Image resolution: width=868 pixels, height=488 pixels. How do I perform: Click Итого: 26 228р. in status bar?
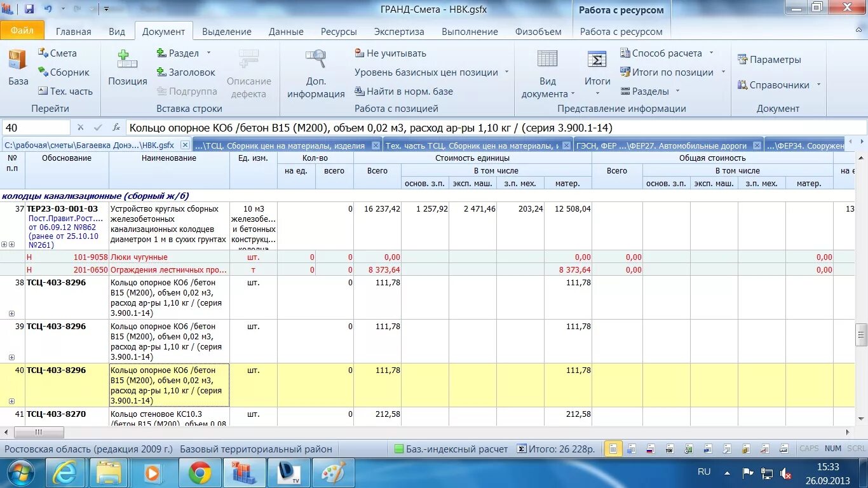(x=556, y=449)
